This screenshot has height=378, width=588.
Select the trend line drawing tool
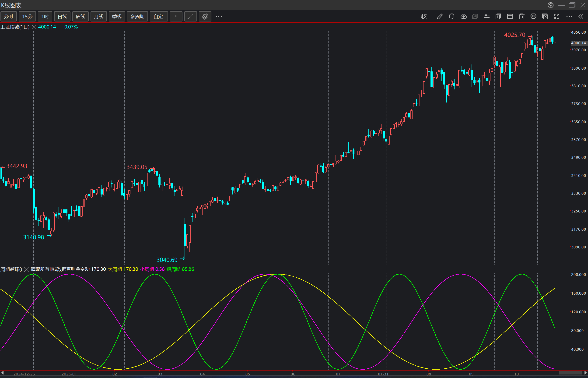click(190, 16)
